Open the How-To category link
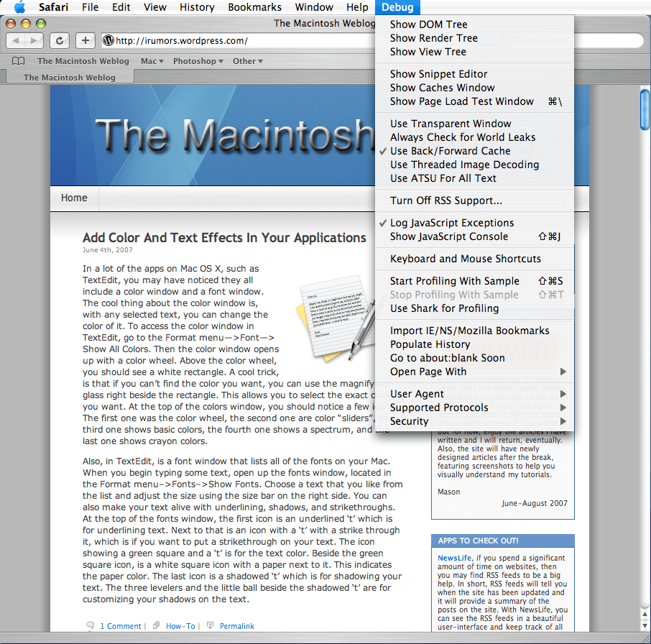Viewport: 651px width, 644px height. pos(180,626)
